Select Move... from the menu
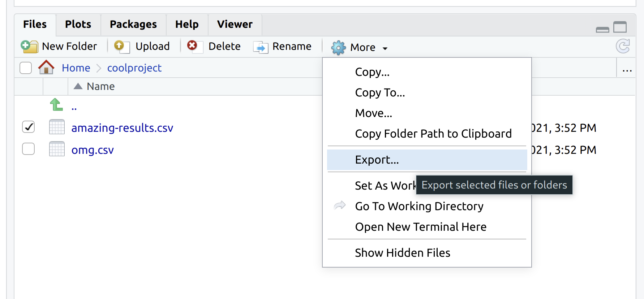Image resolution: width=644 pixels, height=299 pixels. point(427,113)
